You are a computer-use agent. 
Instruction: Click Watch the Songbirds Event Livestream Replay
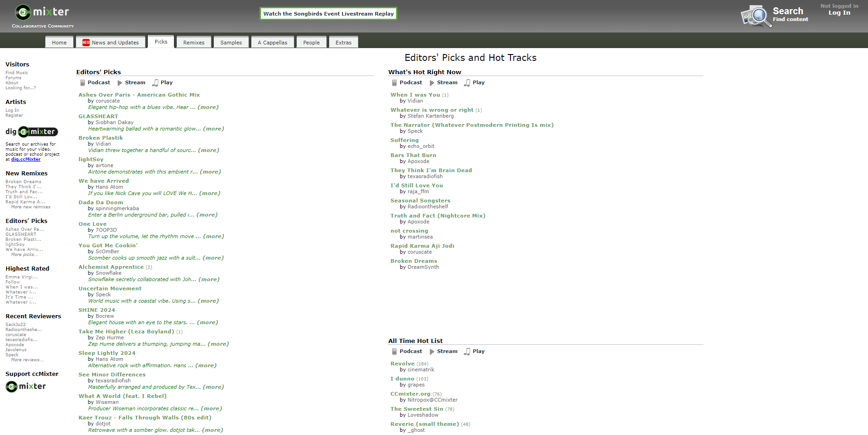(328, 13)
